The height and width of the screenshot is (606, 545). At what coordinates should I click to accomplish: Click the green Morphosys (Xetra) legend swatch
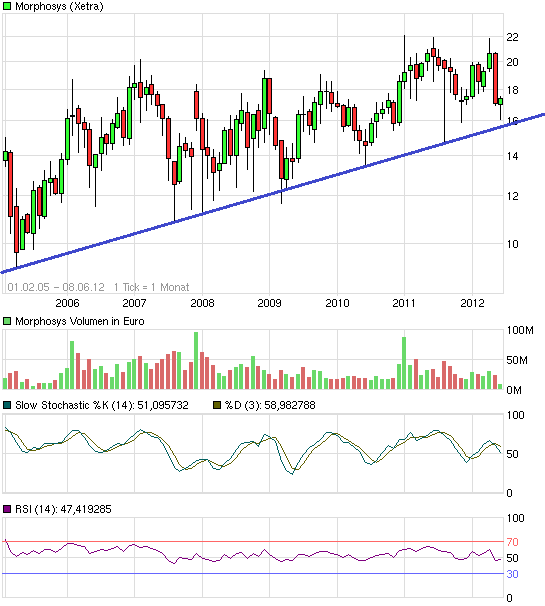click(7, 6)
